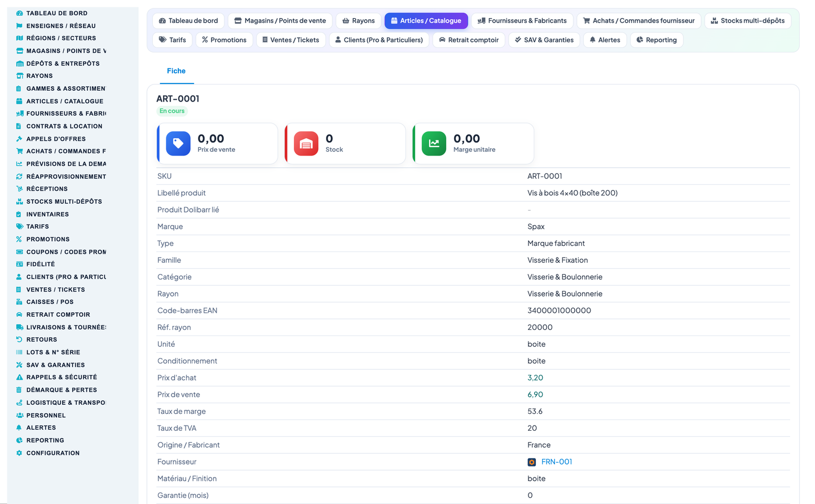Click the Tableau de bord sidebar gauge icon

tap(20, 13)
